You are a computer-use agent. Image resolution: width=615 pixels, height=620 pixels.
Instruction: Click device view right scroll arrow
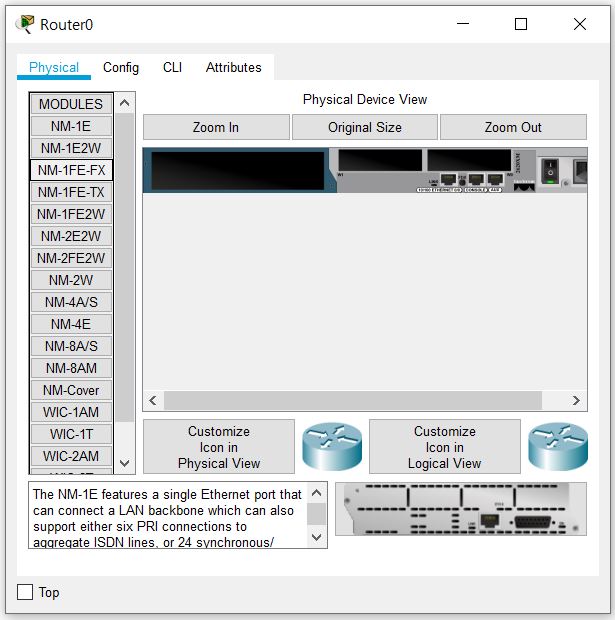tap(576, 401)
